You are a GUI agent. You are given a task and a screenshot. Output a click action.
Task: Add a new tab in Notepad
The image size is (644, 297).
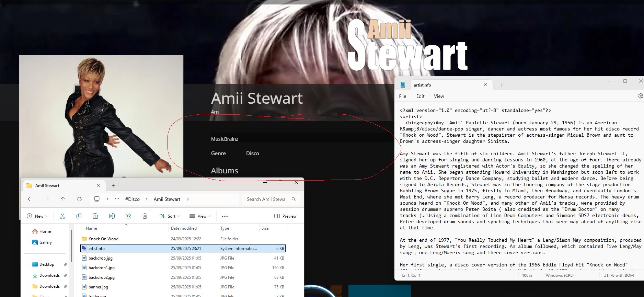[501, 85]
